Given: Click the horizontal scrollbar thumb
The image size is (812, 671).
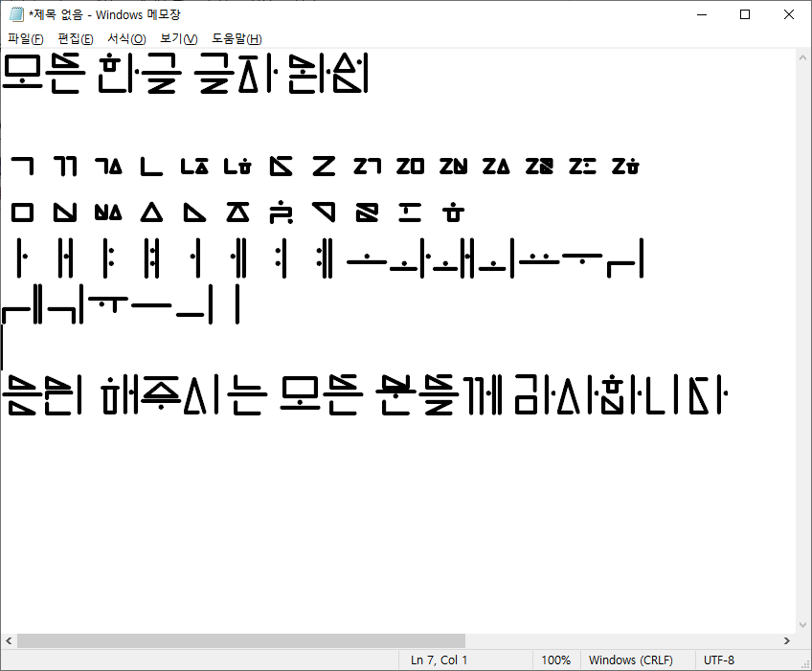Looking at the screenshot, I should (239, 640).
